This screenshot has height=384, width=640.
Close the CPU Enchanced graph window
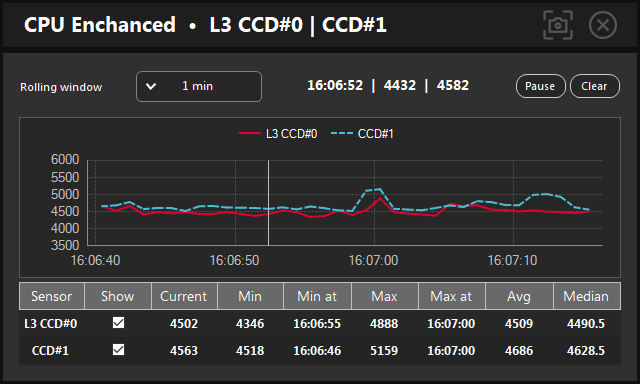coord(602,25)
